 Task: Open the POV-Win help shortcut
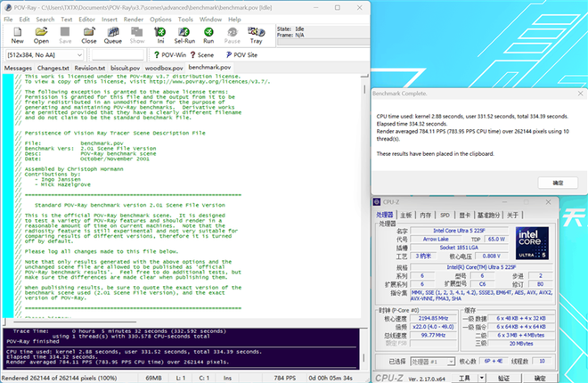pos(167,55)
